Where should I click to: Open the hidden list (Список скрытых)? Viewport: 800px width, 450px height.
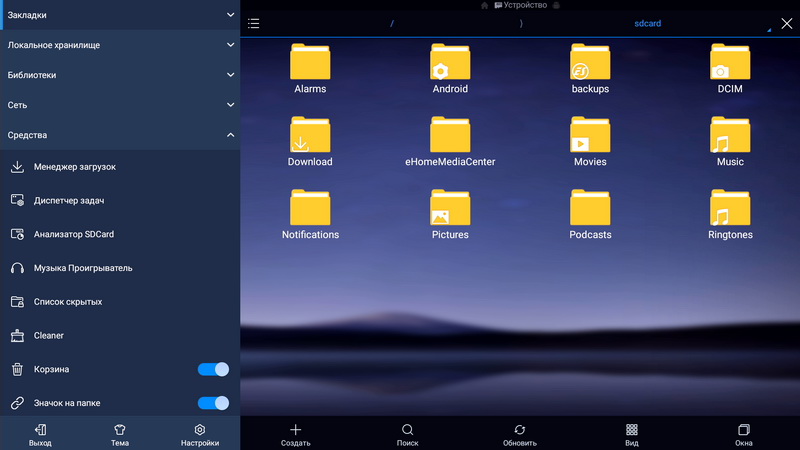[67, 302]
